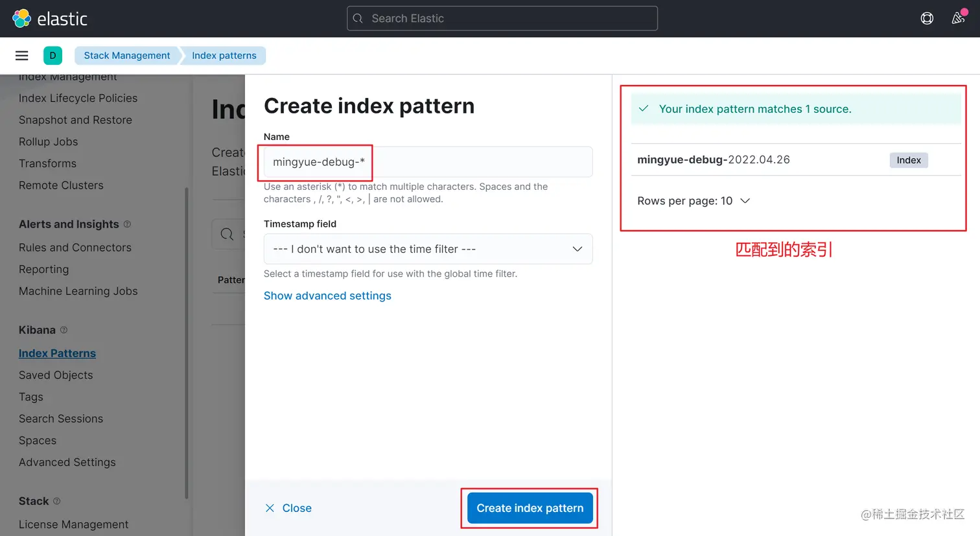
Task: Go to Stack Management breadcrumb
Action: (127, 56)
